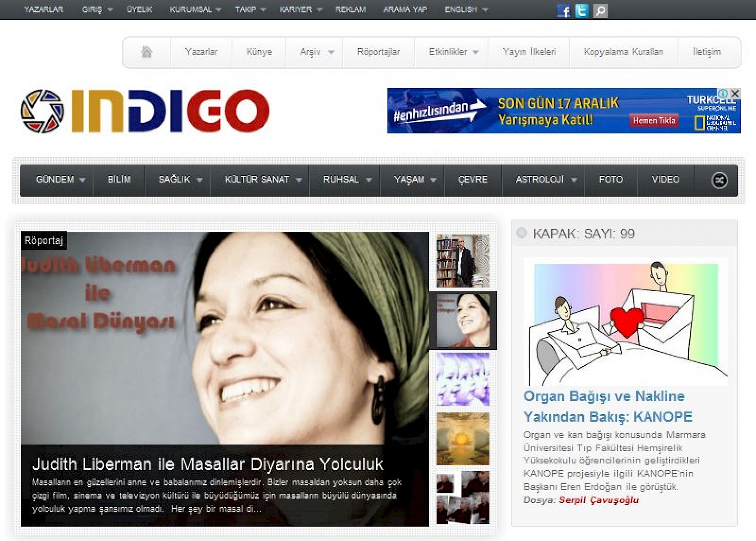The height and width of the screenshot is (541, 756).
Task: Open the Twitter icon link
Action: 582,10
